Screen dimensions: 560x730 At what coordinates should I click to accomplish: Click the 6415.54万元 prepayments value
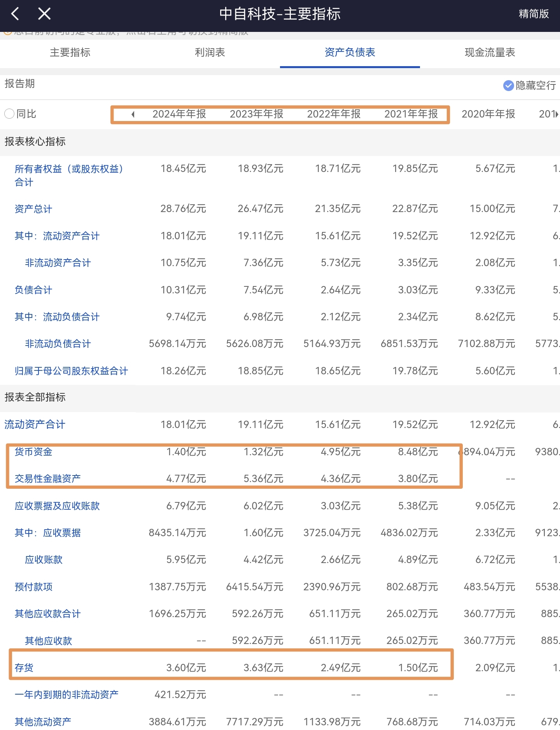[x=255, y=587]
